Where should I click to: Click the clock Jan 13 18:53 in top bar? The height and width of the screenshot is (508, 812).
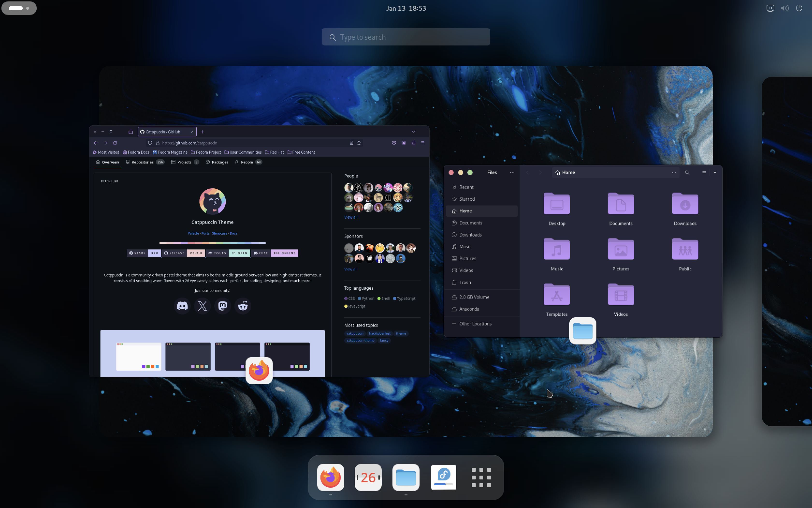(x=406, y=8)
